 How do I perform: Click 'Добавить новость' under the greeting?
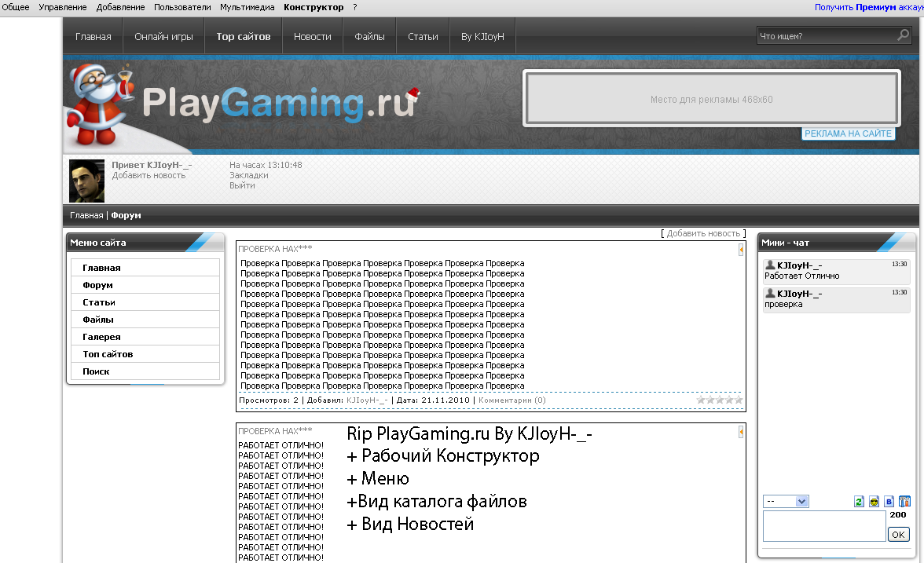[x=148, y=176]
